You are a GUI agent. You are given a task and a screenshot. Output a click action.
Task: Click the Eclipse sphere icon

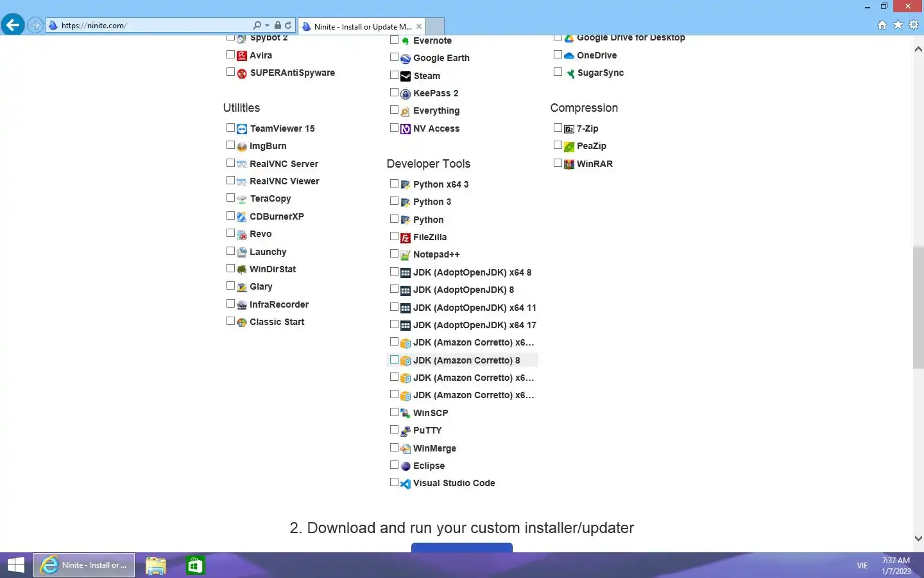(406, 466)
